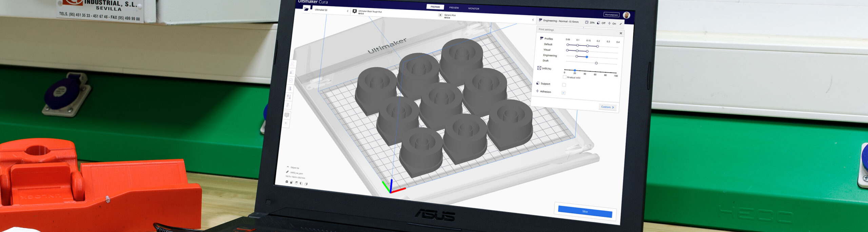Click the pencil icon beside UMS3 part name
The height and width of the screenshot is (232, 868).
pyautogui.click(x=288, y=172)
